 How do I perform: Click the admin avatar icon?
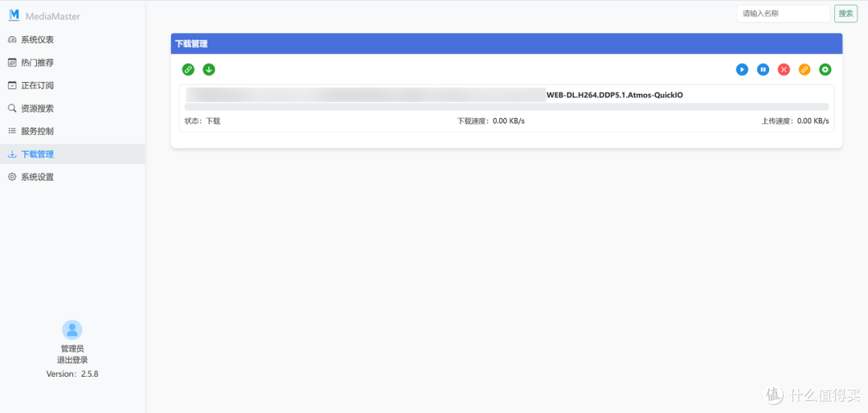pyautogui.click(x=72, y=330)
